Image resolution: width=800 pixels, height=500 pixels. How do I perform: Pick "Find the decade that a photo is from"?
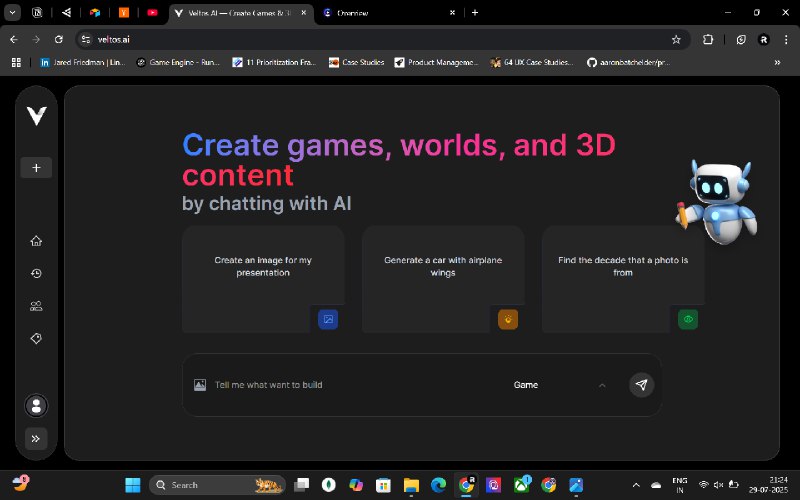tap(622, 278)
